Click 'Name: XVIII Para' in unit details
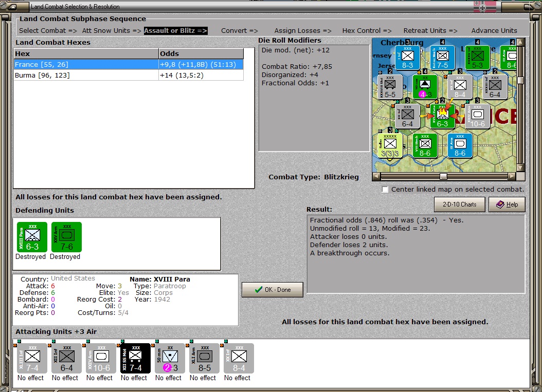Image resolution: width=542 pixels, height=392 pixels. [x=160, y=279]
